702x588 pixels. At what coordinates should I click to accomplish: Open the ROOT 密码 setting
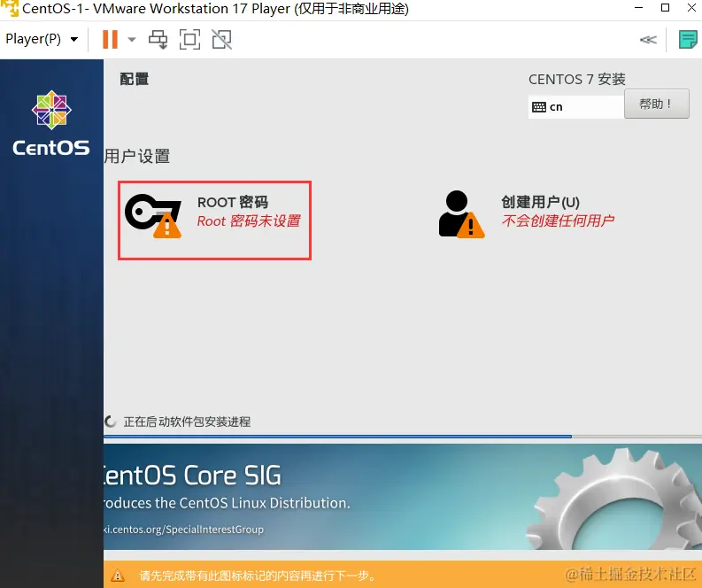pos(214,220)
